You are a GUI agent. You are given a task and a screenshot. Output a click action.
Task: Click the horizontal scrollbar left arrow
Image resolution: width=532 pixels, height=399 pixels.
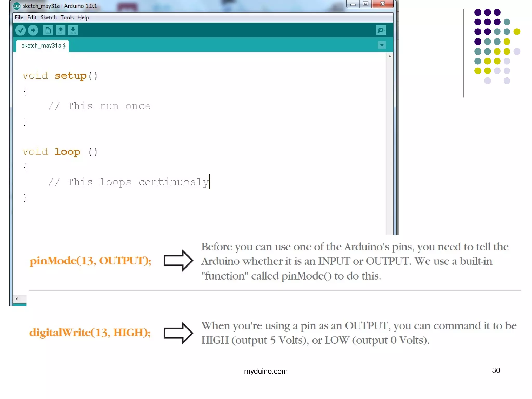(17, 299)
